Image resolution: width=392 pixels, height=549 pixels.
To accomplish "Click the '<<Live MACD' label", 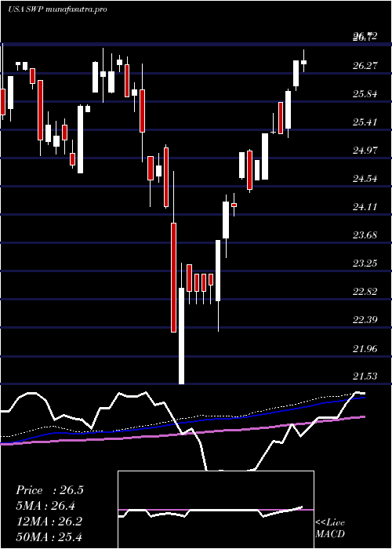I will coord(330,529).
